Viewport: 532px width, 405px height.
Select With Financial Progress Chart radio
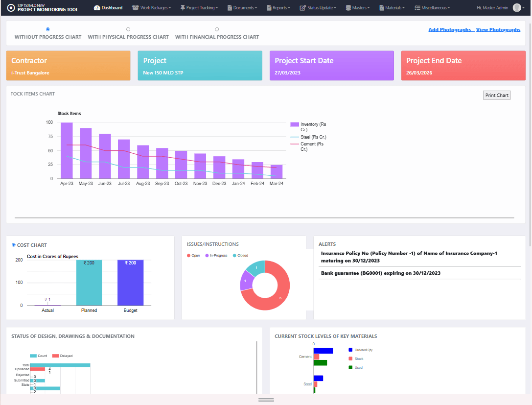pos(217,29)
